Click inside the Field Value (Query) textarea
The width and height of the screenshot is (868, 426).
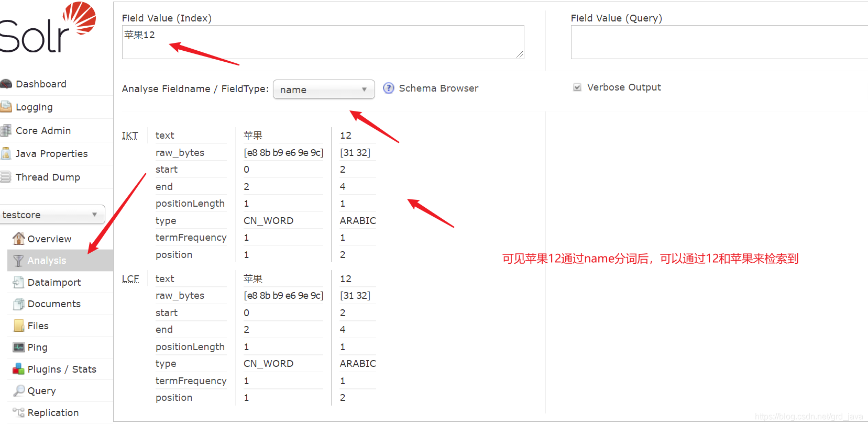pos(719,42)
